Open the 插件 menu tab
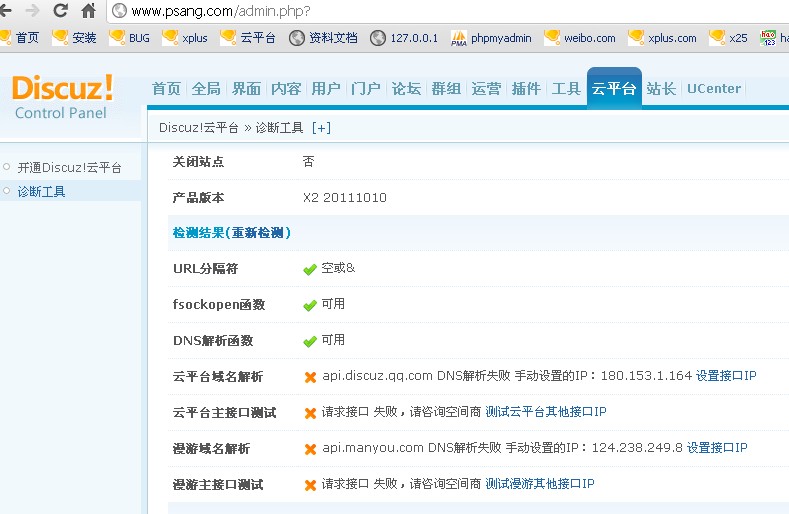This screenshot has width=789, height=514. coord(526,89)
